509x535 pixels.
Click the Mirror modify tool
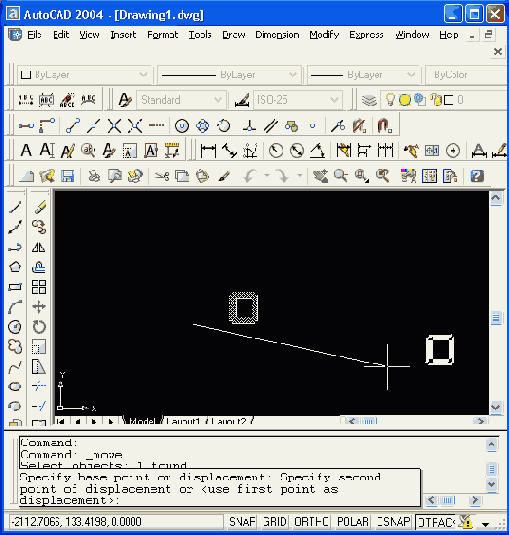pyautogui.click(x=39, y=247)
